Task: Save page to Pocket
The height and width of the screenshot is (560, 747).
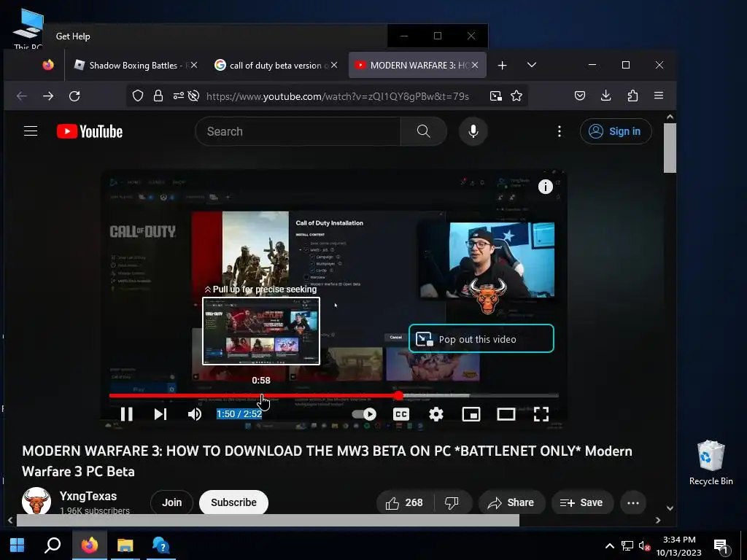Action: click(x=580, y=96)
